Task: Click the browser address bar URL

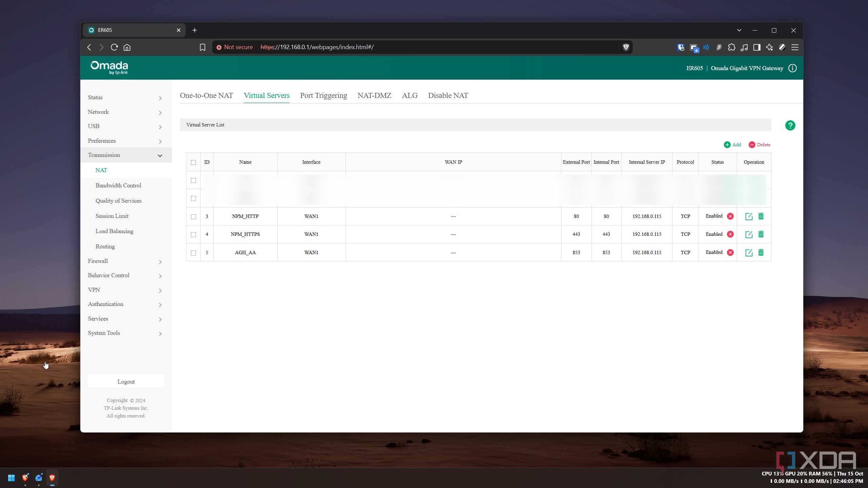Action: tap(317, 47)
